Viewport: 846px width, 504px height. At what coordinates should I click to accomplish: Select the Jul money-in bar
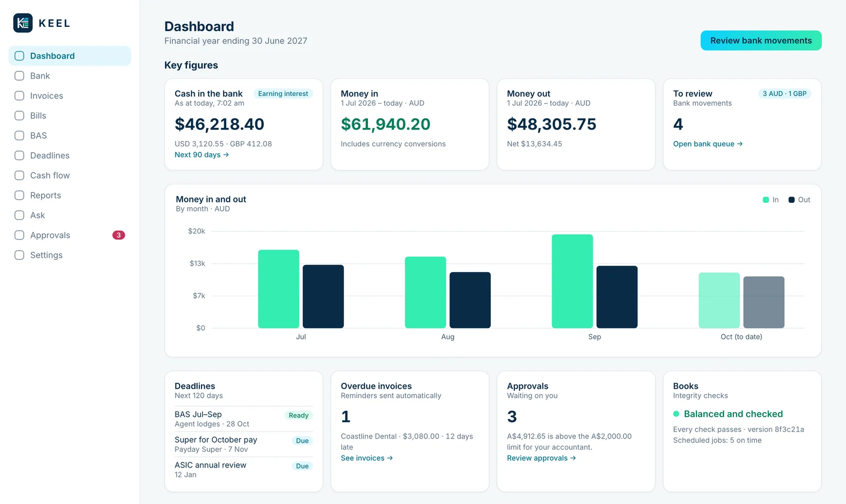tap(279, 289)
